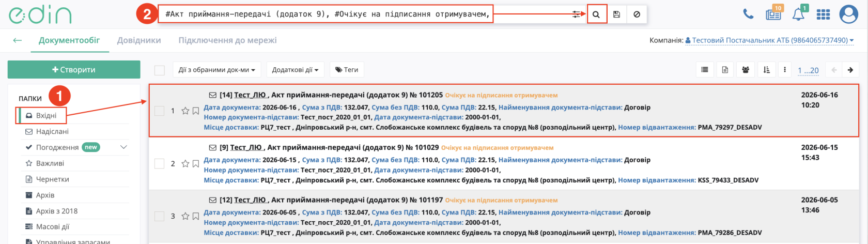Open notifications bell icon
This screenshot has height=244, width=868.
point(799,14)
